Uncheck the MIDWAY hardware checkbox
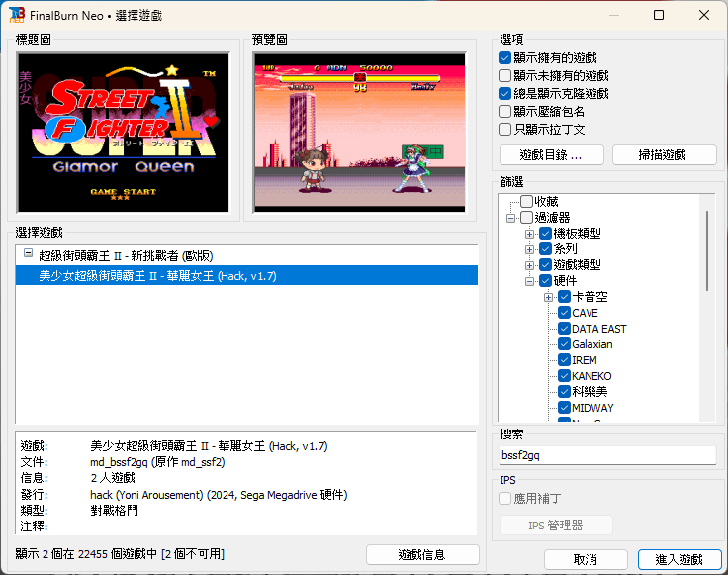728x575 pixels. [x=564, y=408]
